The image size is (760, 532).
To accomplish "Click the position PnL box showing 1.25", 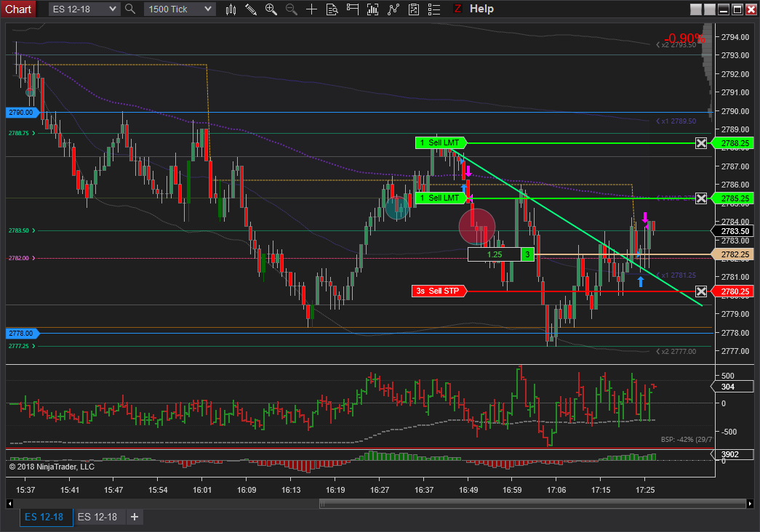I will click(x=495, y=254).
